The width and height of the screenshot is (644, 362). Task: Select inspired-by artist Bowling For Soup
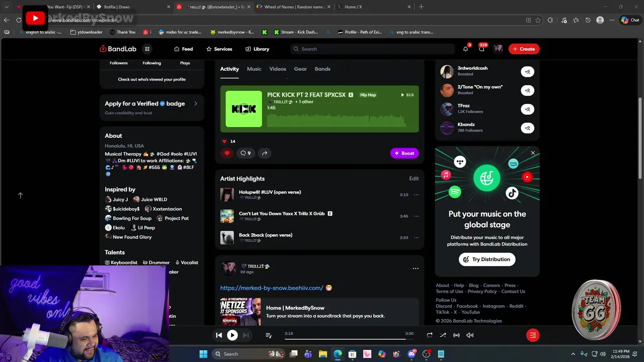pos(128,219)
